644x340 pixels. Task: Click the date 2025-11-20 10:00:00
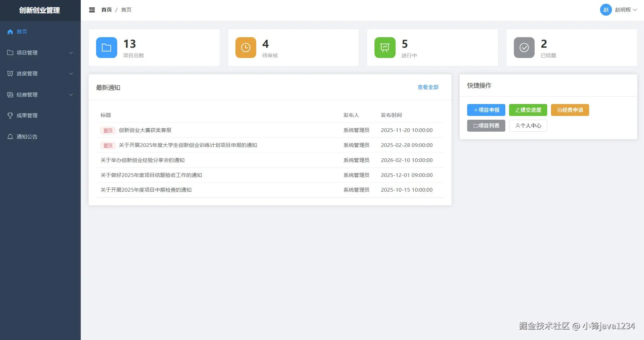(407, 130)
